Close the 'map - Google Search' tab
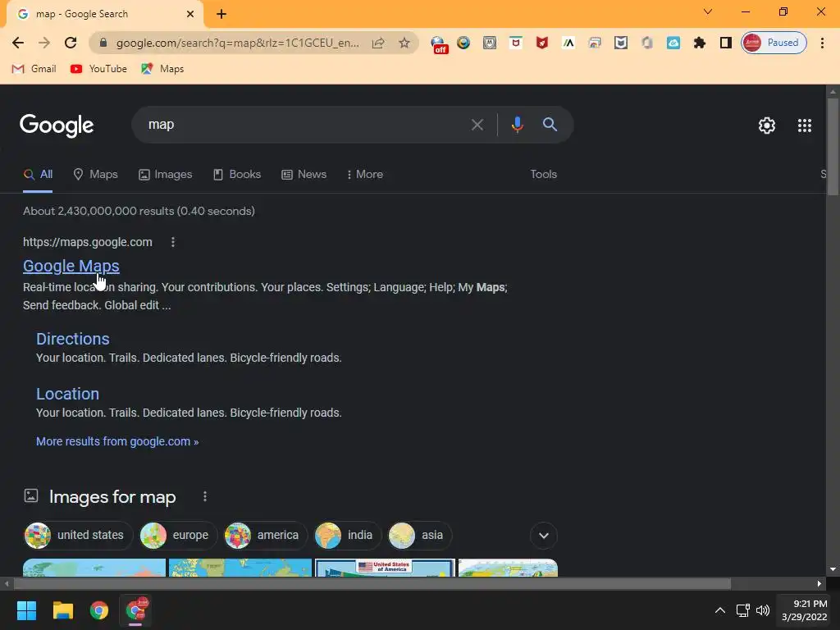840x630 pixels. [190, 14]
